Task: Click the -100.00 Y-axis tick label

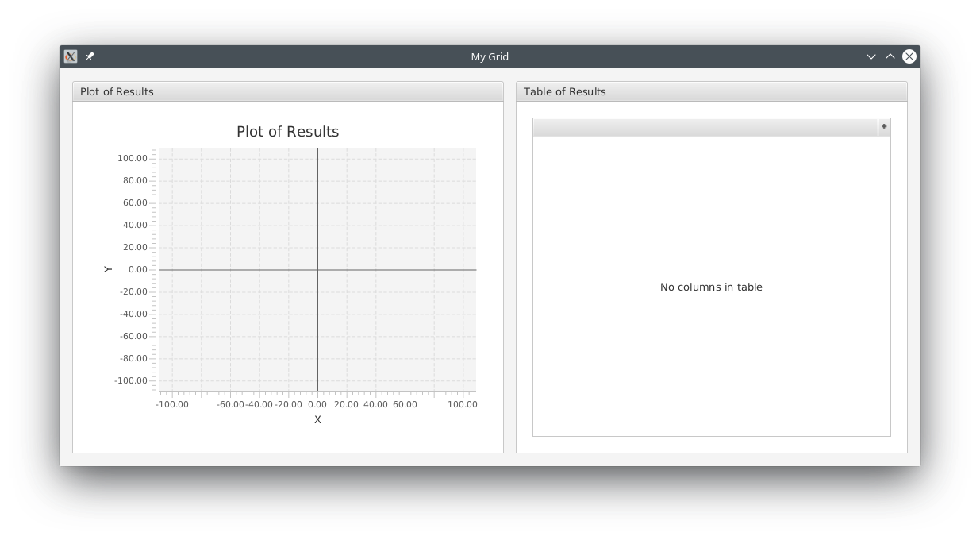Action: (131, 380)
